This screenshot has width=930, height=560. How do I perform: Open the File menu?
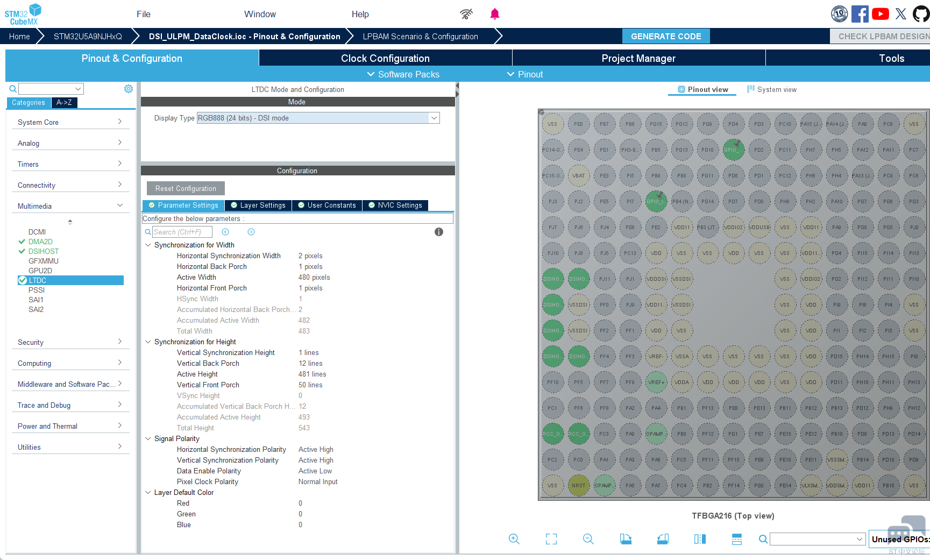click(144, 14)
